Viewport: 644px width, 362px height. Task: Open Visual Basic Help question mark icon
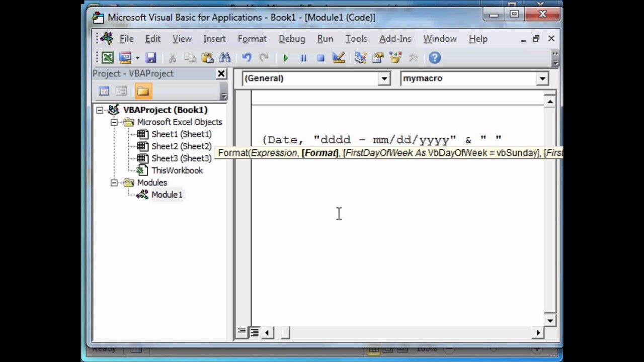pyautogui.click(x=435, y=58)
